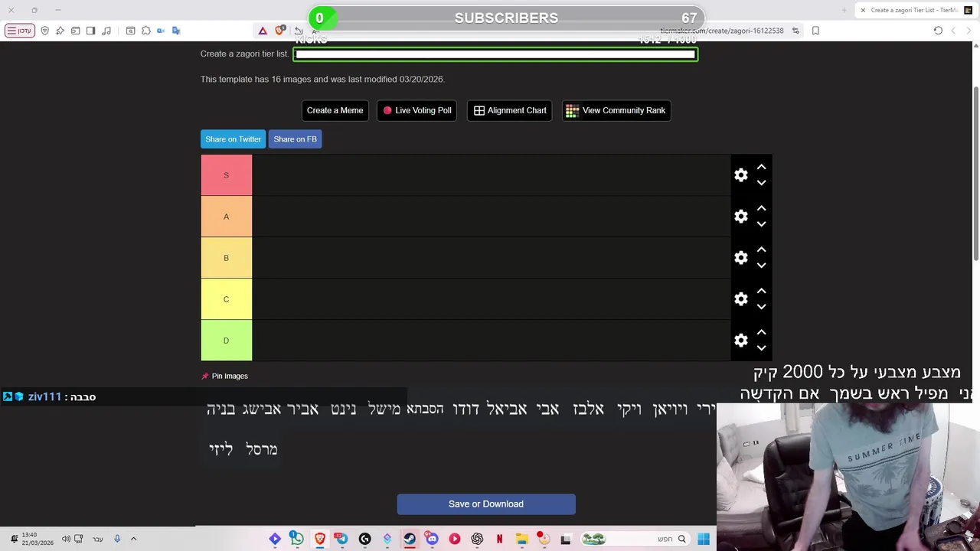Open settings gear for B tier row

point(740,258)
